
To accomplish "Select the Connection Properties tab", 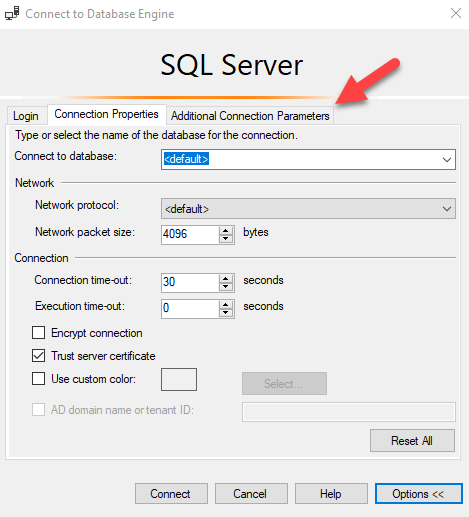I will tap(106, 114).
